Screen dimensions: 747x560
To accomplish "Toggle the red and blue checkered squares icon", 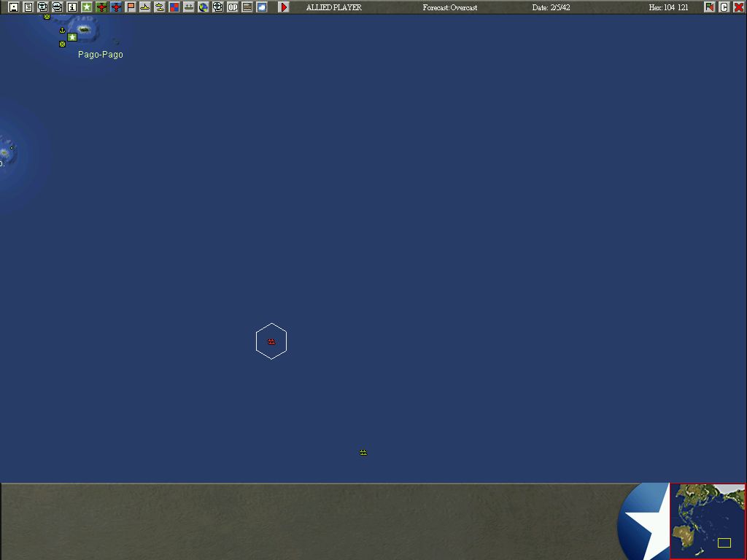I will coord(174,7).
